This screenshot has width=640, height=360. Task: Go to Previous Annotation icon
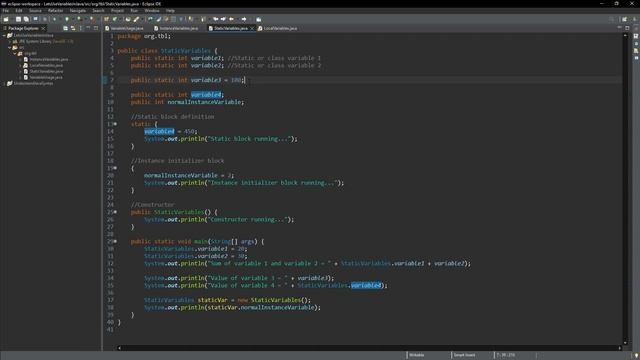[203, 19]
